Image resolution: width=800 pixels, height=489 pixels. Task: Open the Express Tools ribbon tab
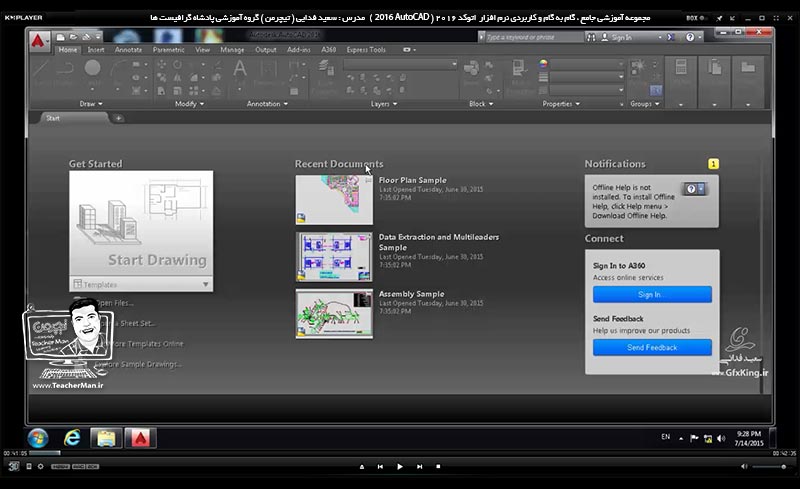(366, 50)
